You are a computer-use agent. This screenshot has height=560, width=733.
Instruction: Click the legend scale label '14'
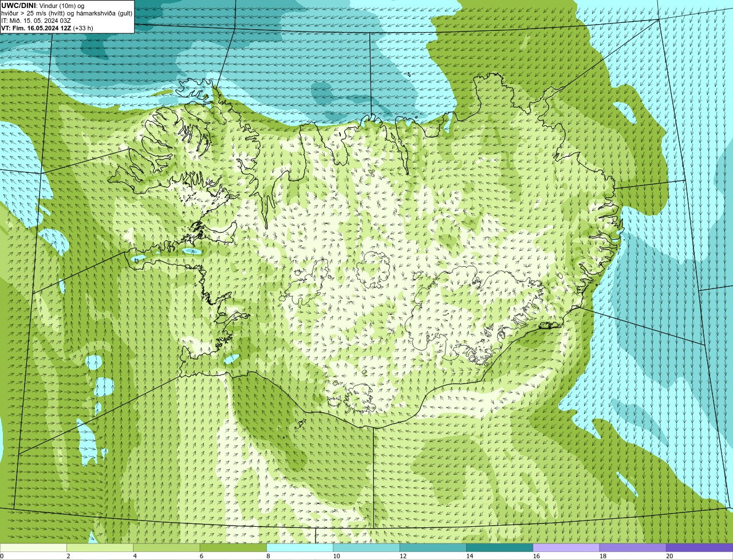[470, 556]
